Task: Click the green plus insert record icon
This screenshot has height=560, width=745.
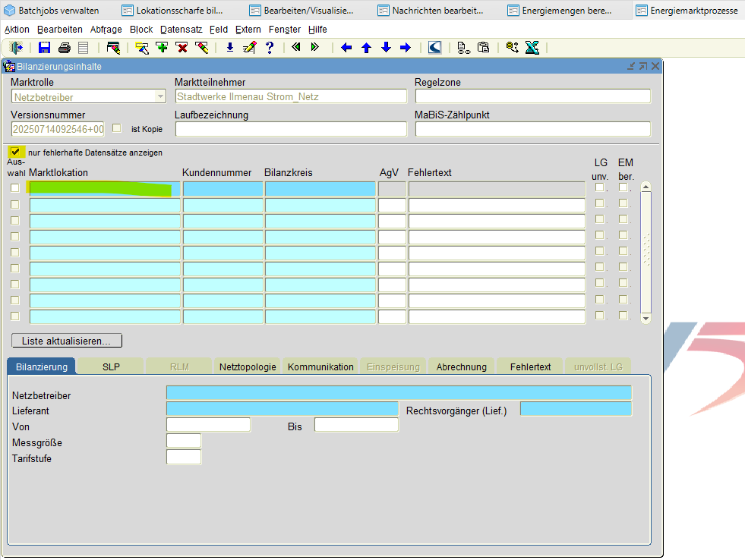Action: pos(162,48)
